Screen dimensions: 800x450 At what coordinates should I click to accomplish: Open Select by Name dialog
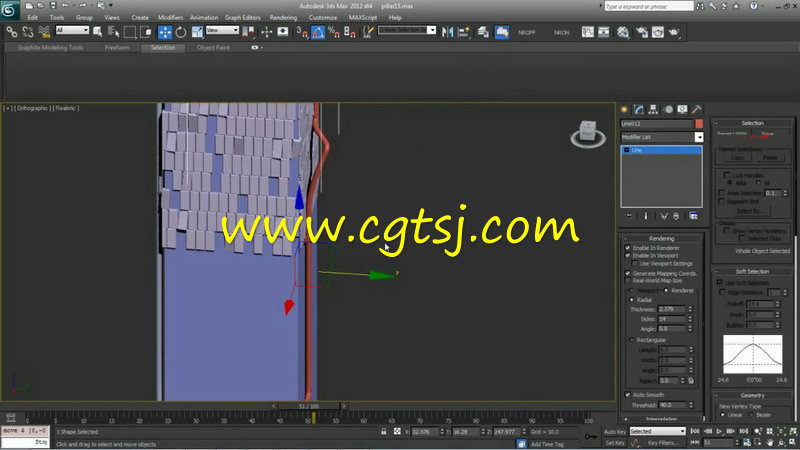click(x=114, y=32)
